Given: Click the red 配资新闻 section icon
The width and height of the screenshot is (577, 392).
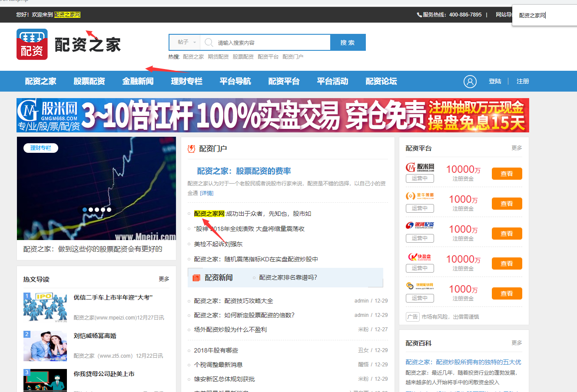Looking at the screenshot, I should tap(196, 278).
